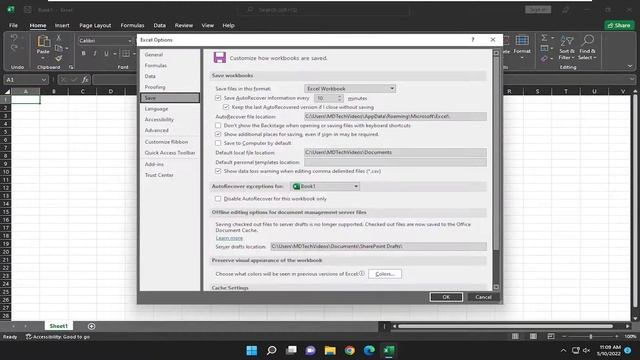
Task: Enable Disable AutoRecover for this workbook only
Action: tap(218, 198)
